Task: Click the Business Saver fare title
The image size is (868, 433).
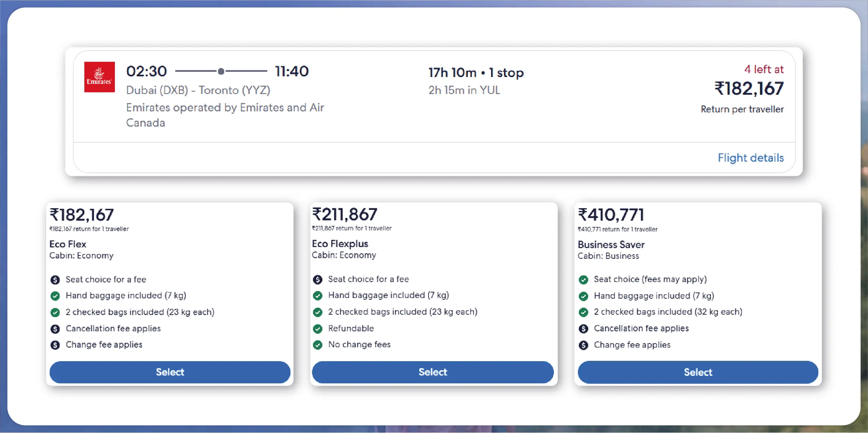Action: pos(611,245)
